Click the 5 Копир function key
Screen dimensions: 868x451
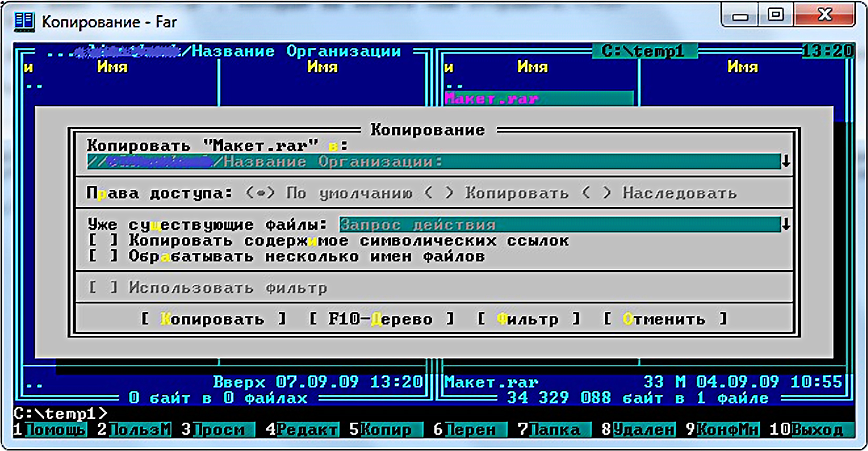[386, 429]
